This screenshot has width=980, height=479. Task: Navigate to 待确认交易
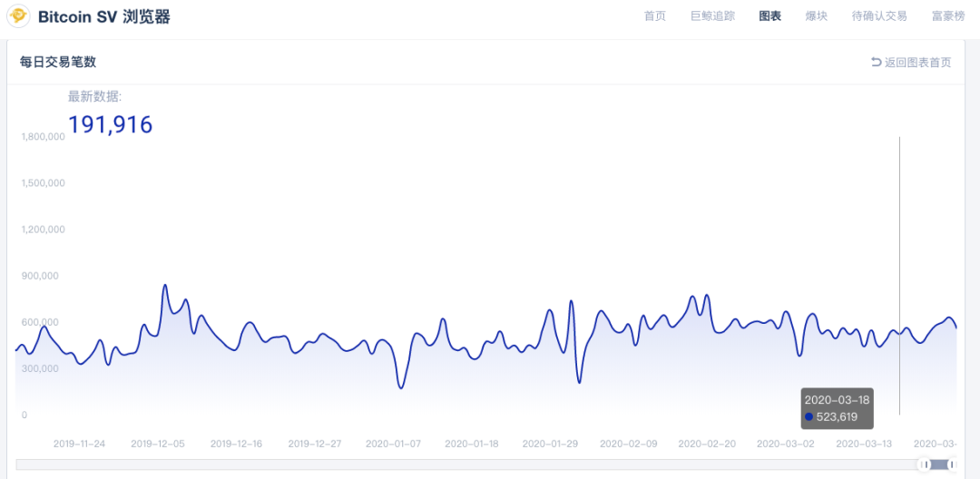click(x=879, y=16)
